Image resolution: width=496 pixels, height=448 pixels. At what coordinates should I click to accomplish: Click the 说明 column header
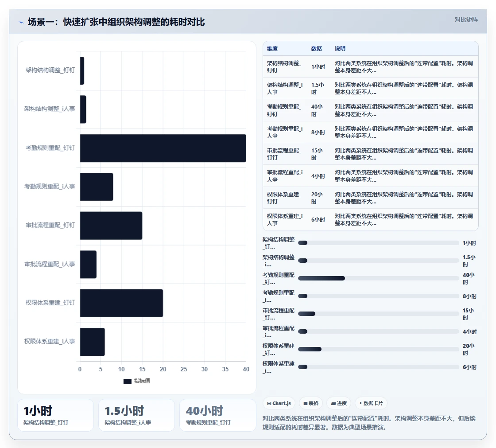340,48
